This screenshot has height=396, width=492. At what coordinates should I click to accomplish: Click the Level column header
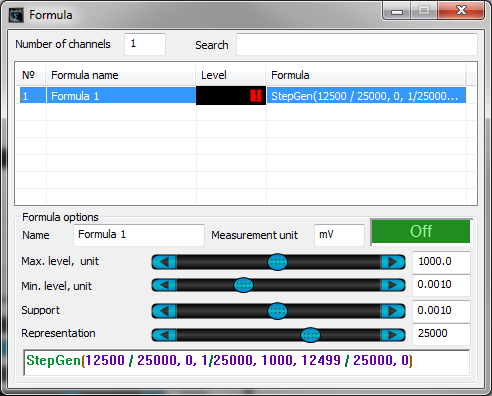(x=231, y=75)
